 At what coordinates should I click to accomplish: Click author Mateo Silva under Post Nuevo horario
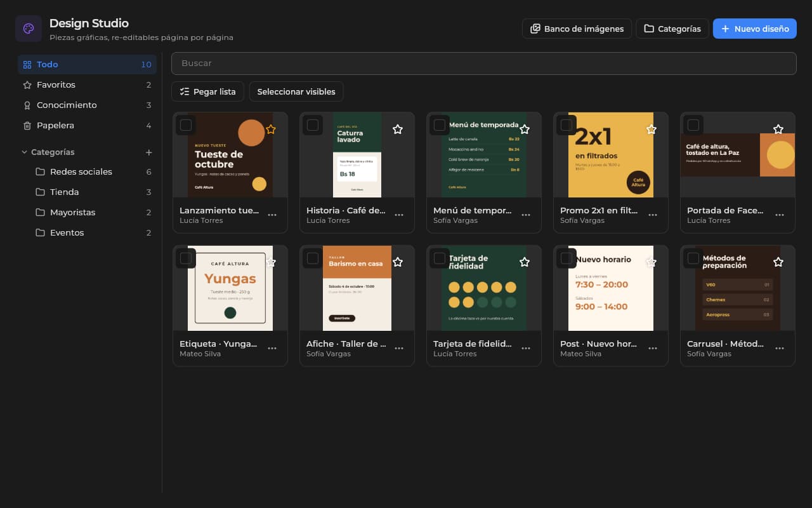pyautogui.click(x=580, y=354)
